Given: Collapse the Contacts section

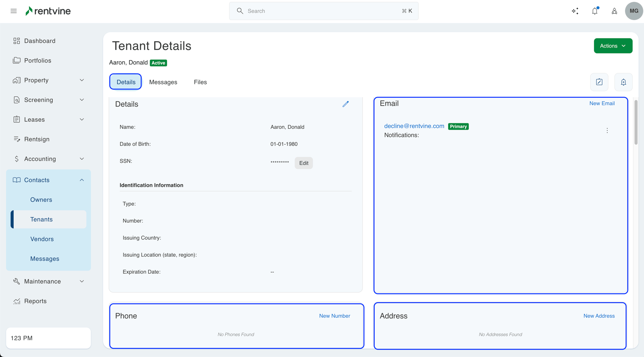Looking at the screenshot, I should click(81, 179).
